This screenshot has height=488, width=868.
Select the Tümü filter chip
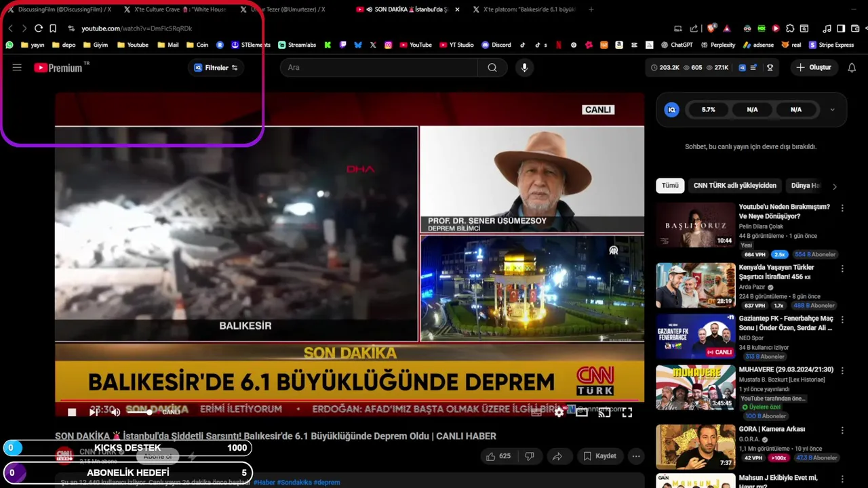(x=670, y=186)
